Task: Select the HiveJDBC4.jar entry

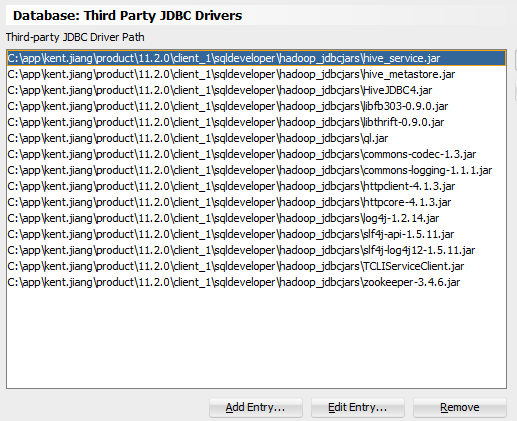Action: tap(256, 90)
